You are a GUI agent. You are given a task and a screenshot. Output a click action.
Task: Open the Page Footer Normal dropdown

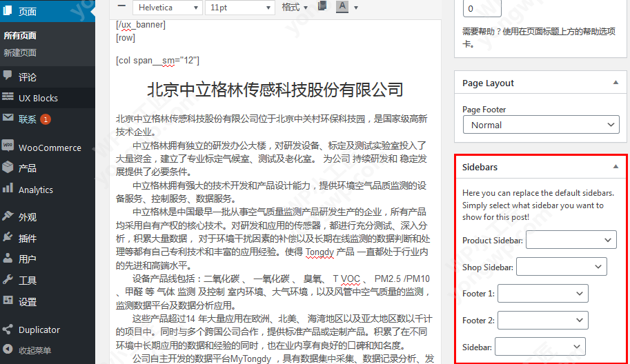pyautogui.click(x=541, y=125)
